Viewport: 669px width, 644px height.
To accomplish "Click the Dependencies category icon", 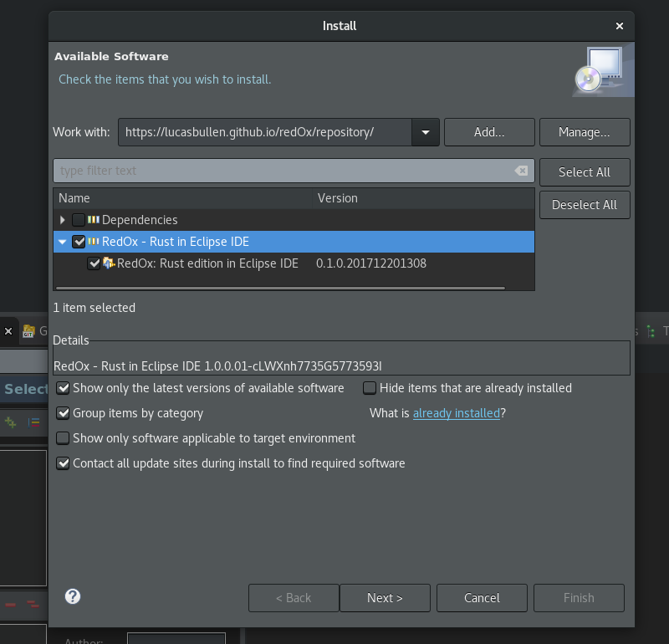I will coord(94,220).
